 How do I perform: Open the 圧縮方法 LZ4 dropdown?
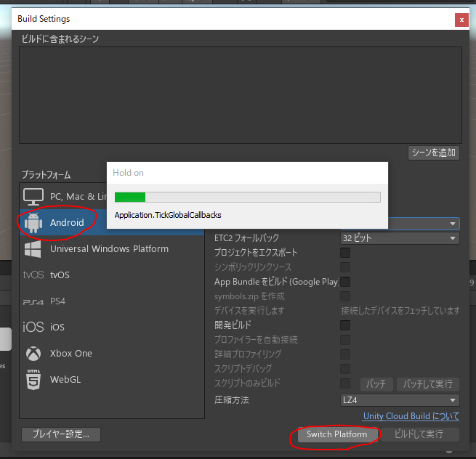400,400
